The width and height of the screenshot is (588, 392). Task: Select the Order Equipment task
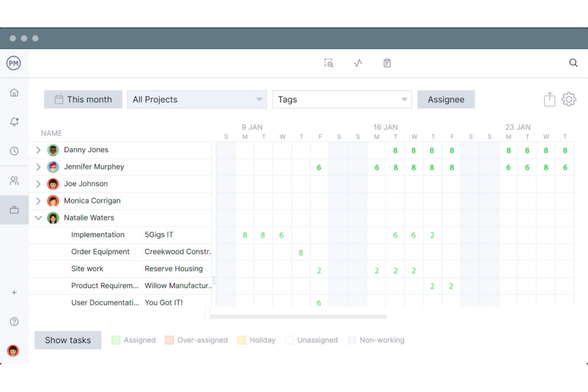100,251
